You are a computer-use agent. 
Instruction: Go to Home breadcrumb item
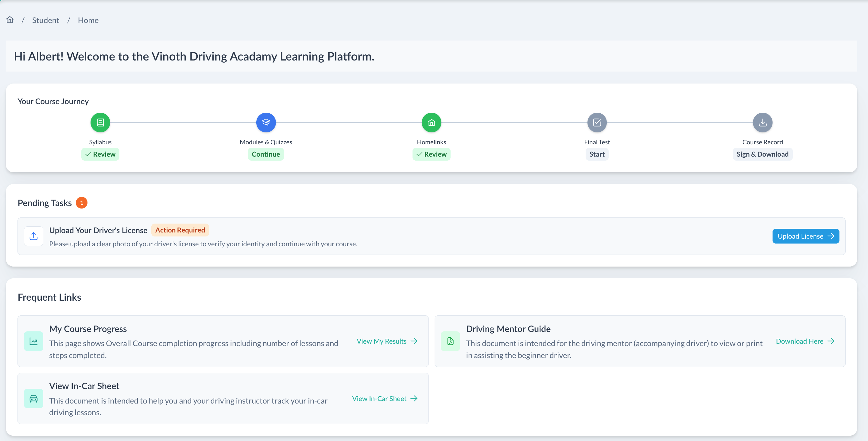[x=88, y=20]
